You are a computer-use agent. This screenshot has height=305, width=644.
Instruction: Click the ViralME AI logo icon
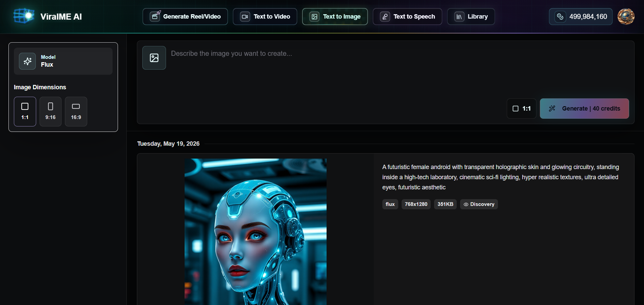24,16
